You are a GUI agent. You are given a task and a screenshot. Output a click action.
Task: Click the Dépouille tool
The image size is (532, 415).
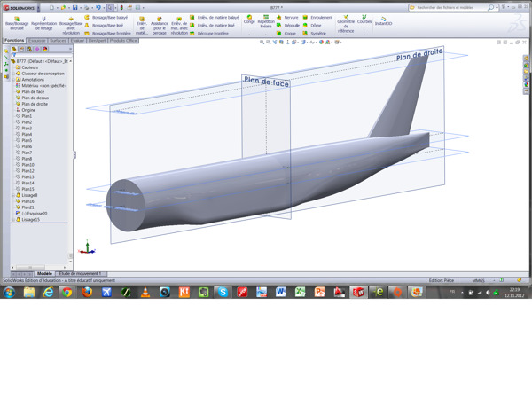[288, 26]
